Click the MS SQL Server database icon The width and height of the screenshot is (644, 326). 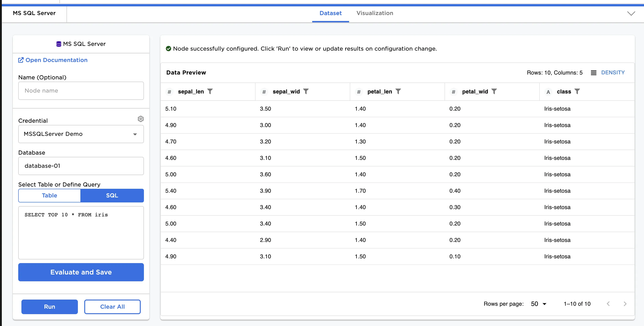pyautogui.click(x=59, y=44)
